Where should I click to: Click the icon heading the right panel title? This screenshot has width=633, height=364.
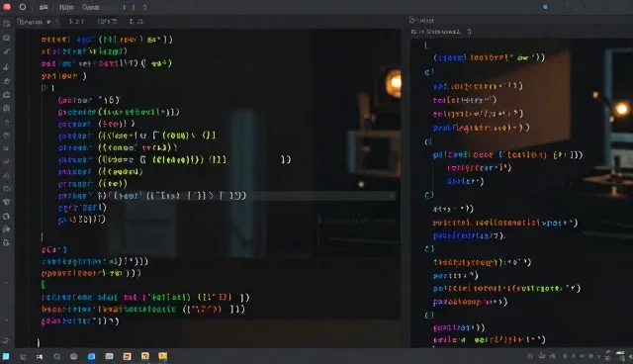412,20
